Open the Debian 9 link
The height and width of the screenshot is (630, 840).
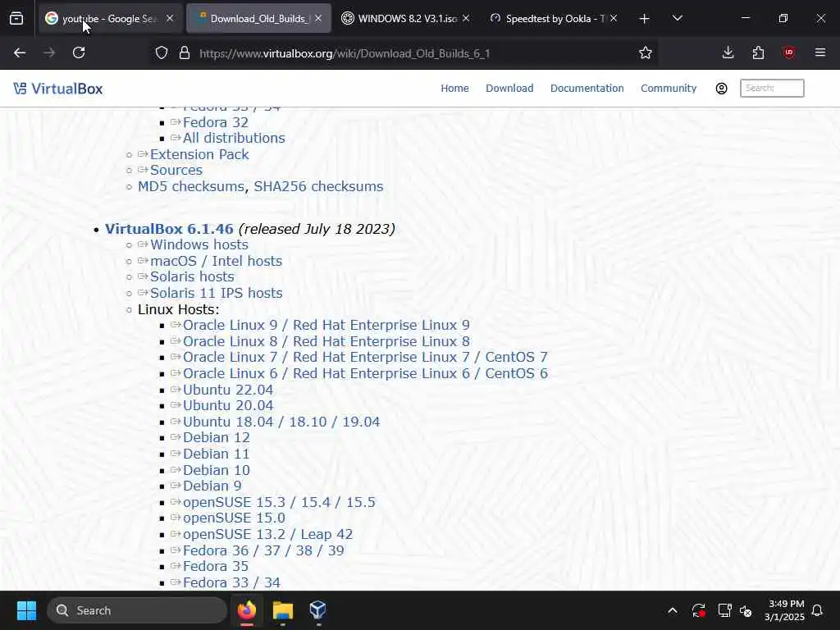(212, 486)
